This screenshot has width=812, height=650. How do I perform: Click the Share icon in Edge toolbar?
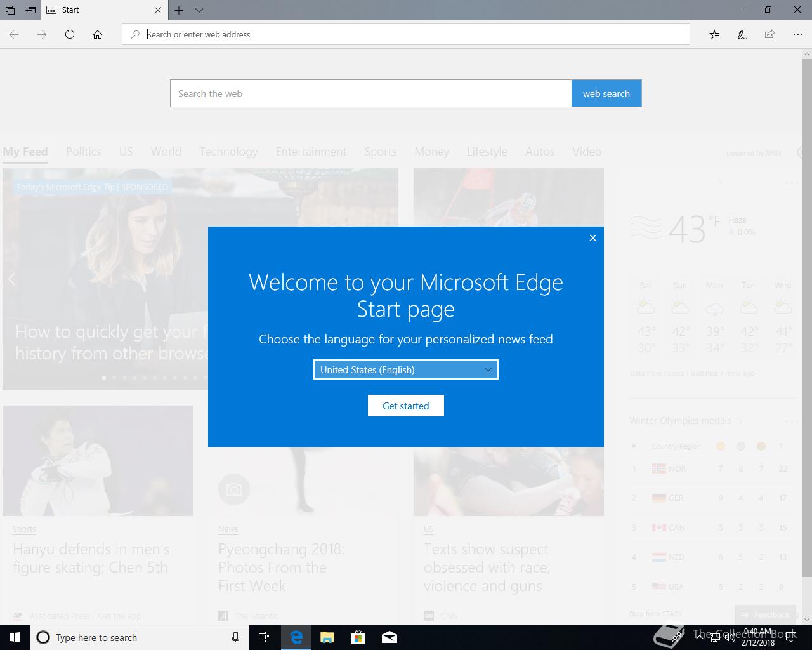tap(769, 34)
